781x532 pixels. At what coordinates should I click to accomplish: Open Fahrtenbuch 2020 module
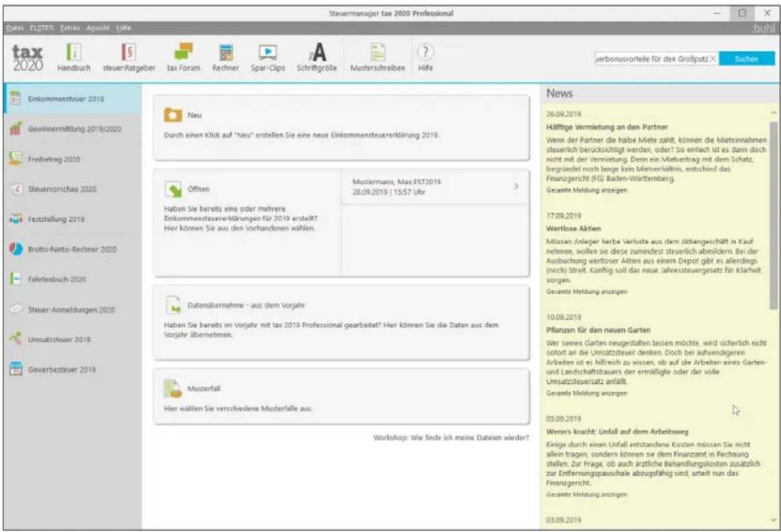pyautogui.click(x=73, y=279)
